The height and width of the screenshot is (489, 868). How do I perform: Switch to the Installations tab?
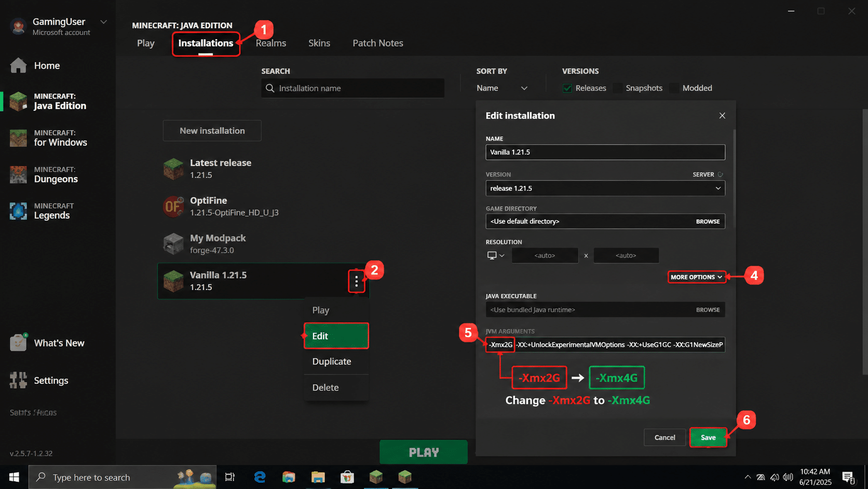pos(206,43)
